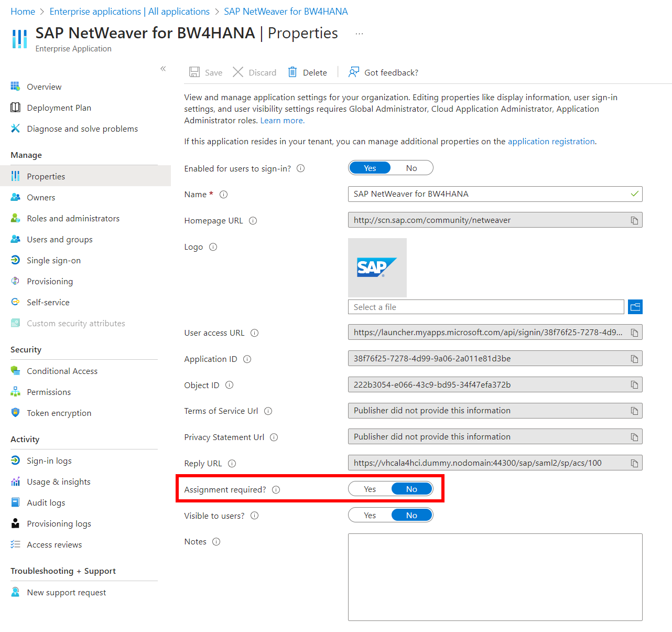
Task: Go to Conditional Access settings
Action: click(62, 371)
